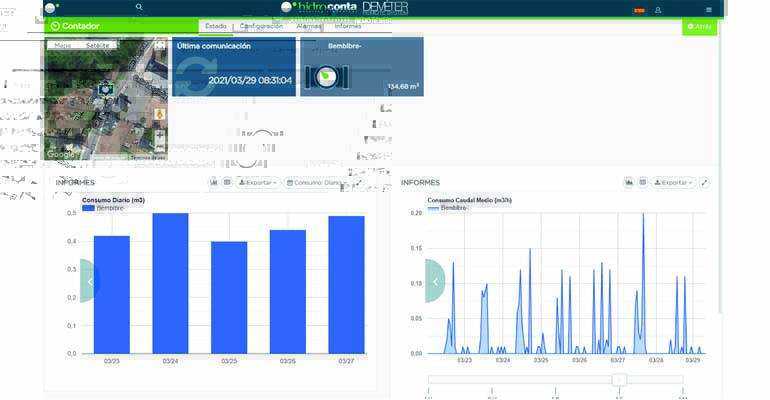Click the INFORMES heading above the Caudal Medio report
This screenshot has height=400, width=770.
tap(420, 183)
